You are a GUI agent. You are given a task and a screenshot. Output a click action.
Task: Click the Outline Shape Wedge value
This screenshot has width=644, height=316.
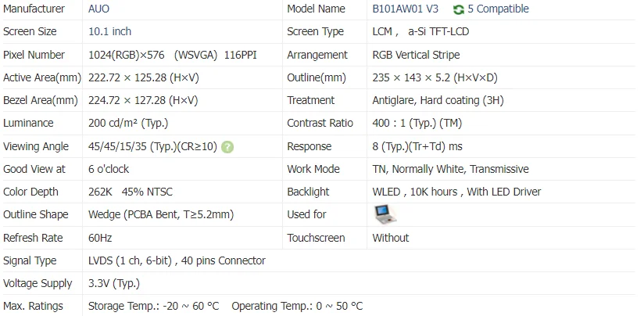(161, 214)
